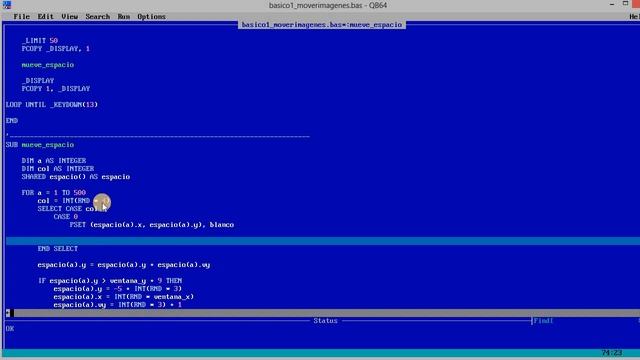The height and width of the screenshot is (360, 640).
Task: Click the "SUB mueve_espacio" declaration line
Action: 40,145
